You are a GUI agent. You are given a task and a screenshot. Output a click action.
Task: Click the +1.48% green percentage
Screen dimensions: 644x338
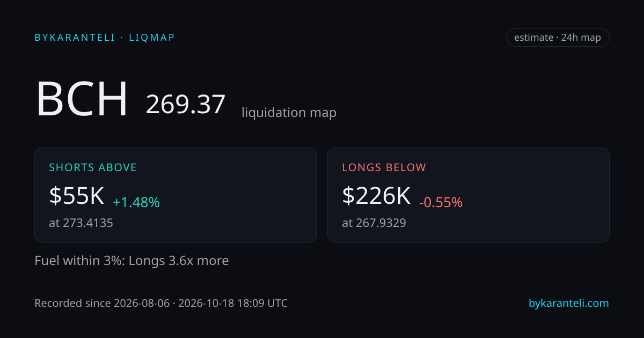pyautogui.click(x=136, y=202)
